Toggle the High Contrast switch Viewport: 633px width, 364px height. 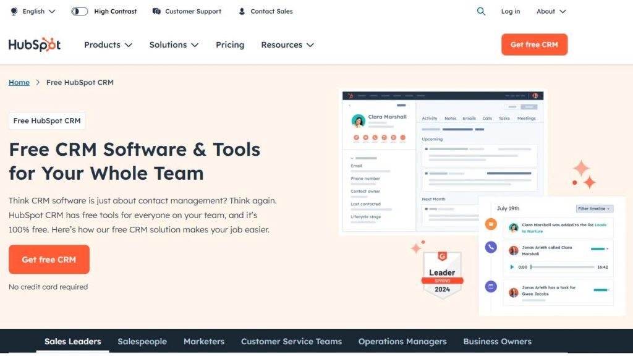coord(80,11)
